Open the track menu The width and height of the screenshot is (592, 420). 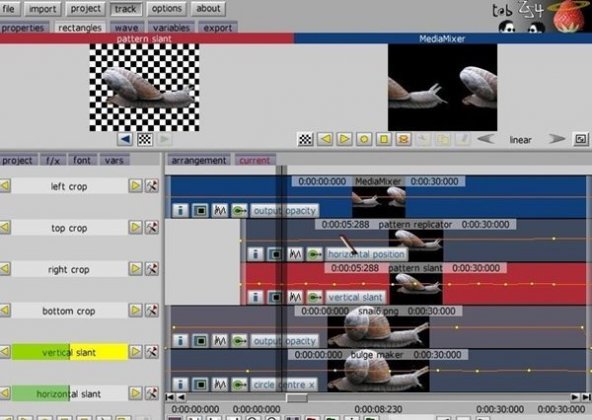pyautogui.click(x=126, y=8)
